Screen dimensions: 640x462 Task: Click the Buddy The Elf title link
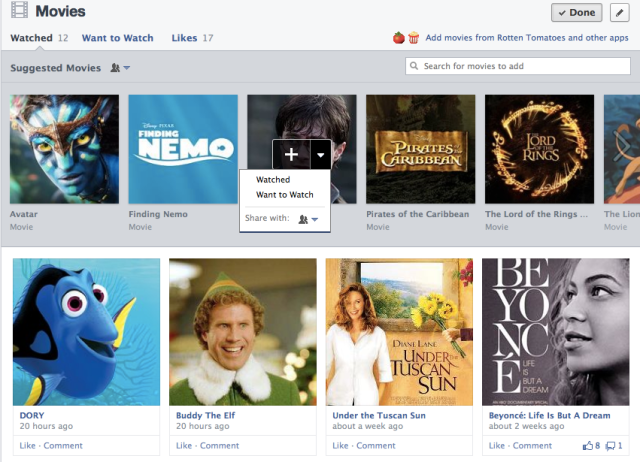(x=205, y=415)
